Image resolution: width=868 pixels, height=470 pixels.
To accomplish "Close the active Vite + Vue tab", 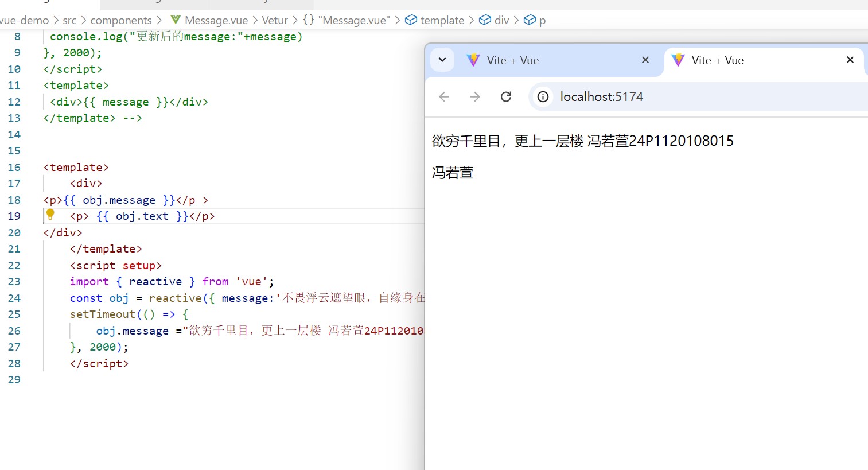I will click(x=850, y=60).
